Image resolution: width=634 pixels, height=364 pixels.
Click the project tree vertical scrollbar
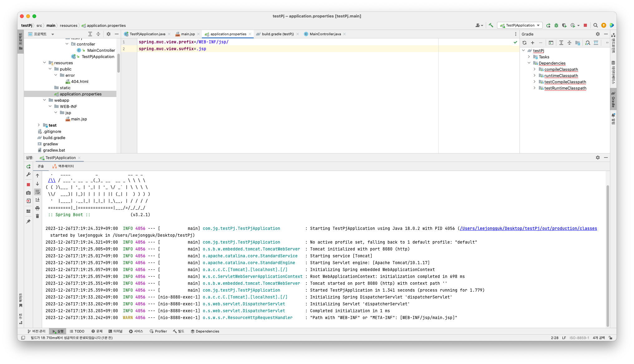[119, 63]
